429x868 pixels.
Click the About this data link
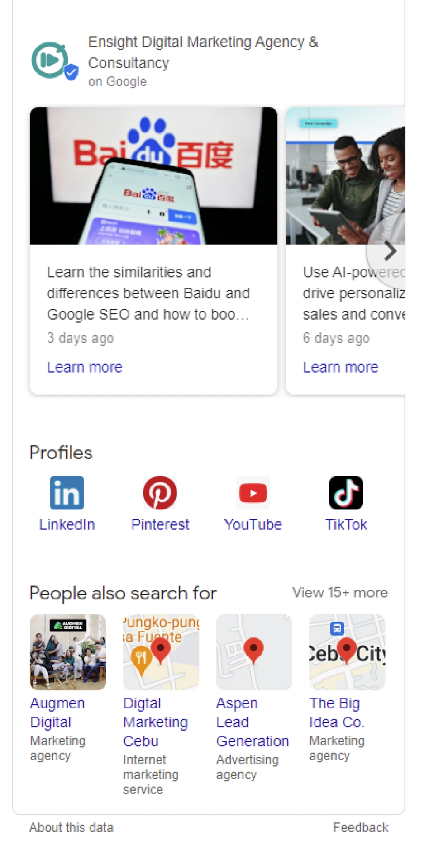[71, 827]
